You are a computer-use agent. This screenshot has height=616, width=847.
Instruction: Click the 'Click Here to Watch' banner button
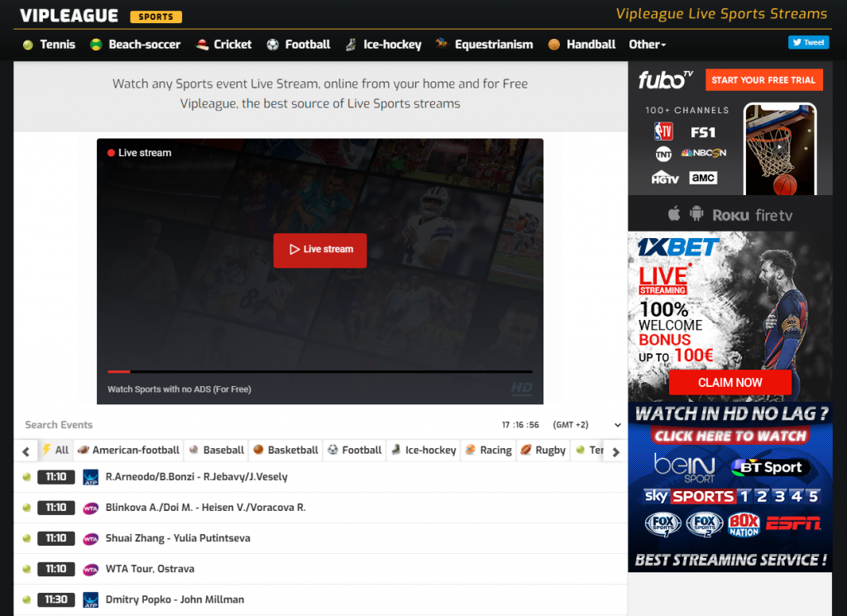click(x=730, y=436)
